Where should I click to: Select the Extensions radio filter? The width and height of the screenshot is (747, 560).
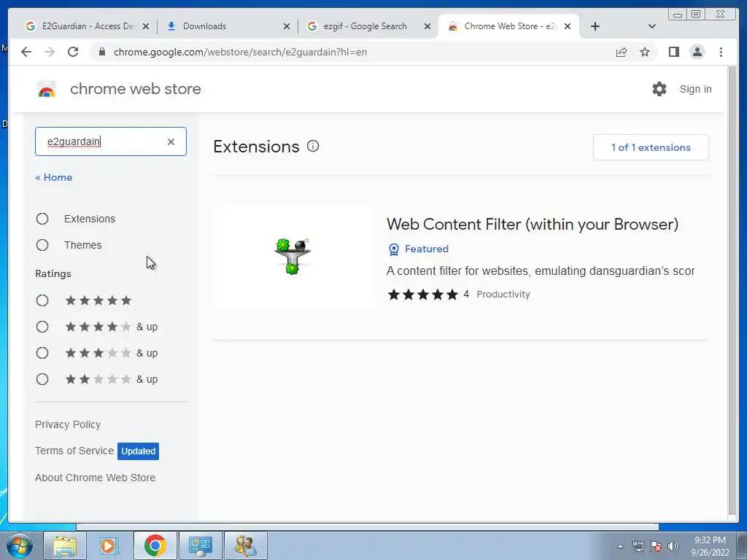pyautogui.click(x=42, y=219)
